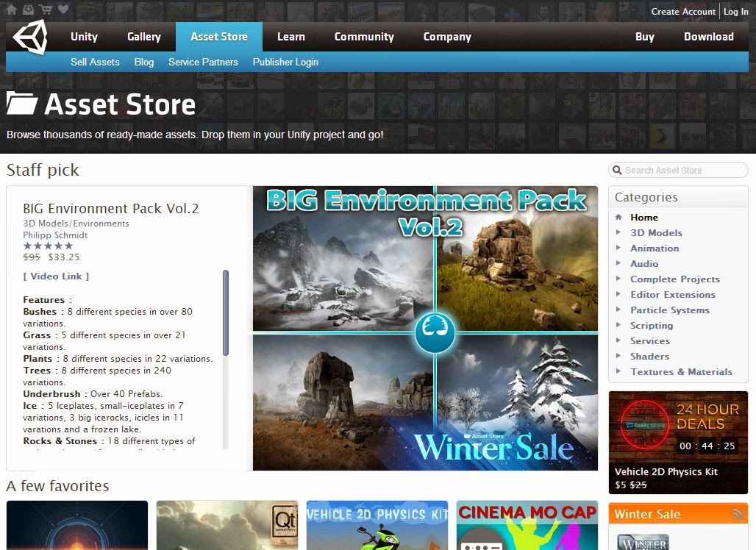This screenshot has width=756, height=550.
Task: Open the Sell Assets submenu link
Action: point(95,62)
